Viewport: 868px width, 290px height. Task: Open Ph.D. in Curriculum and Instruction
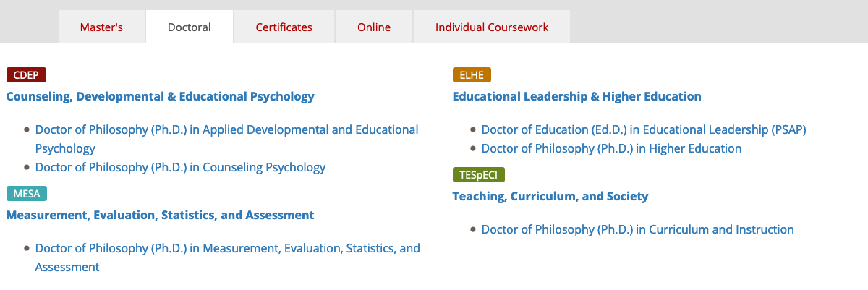point(637,229)
